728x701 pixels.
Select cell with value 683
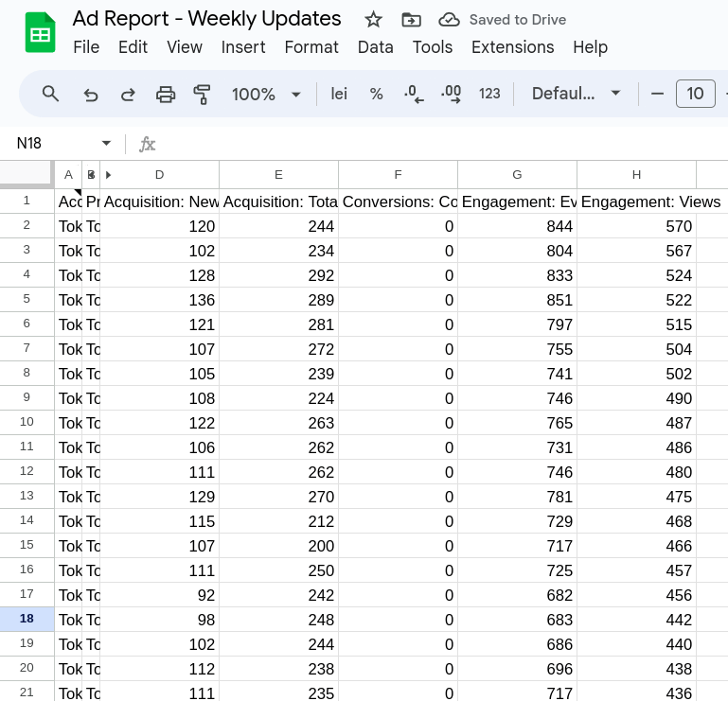click(x=517, y=620)
